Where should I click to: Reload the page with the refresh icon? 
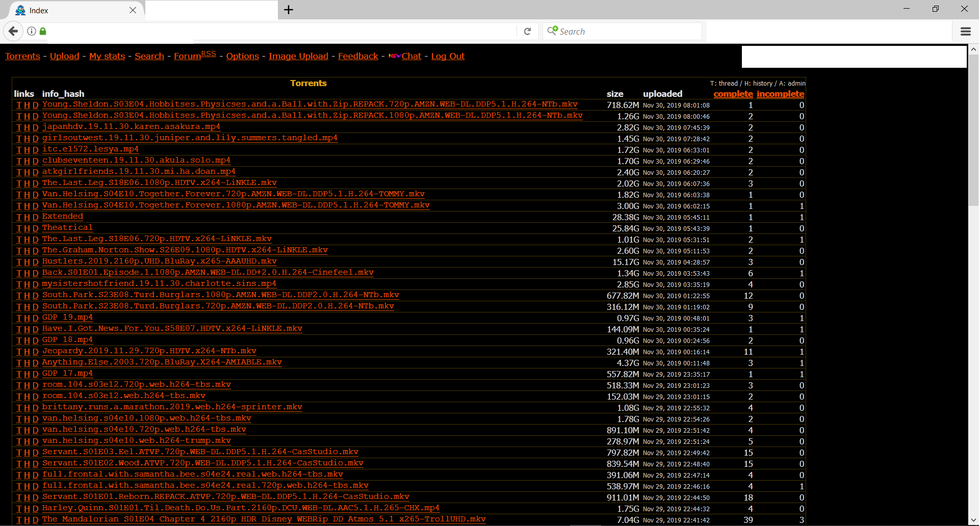point(528,32)
